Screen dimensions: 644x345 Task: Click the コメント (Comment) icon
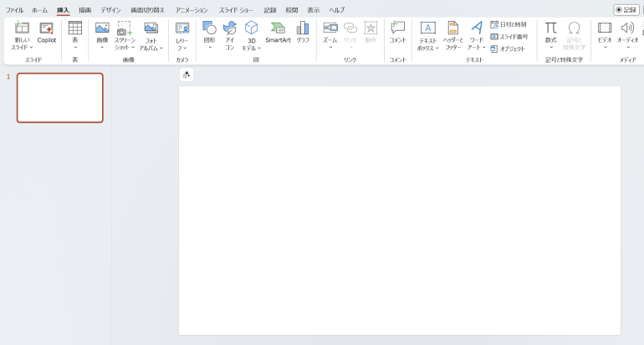point(398,33)
